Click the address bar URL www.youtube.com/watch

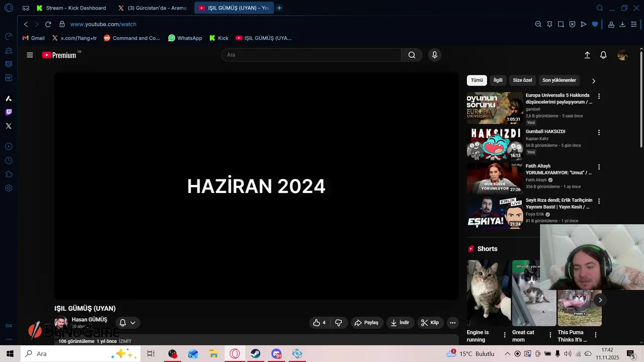point(103,24)
